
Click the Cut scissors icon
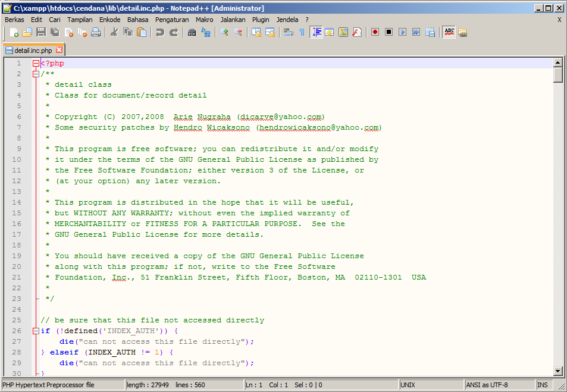pyautogui.click(x=114, y=33)
